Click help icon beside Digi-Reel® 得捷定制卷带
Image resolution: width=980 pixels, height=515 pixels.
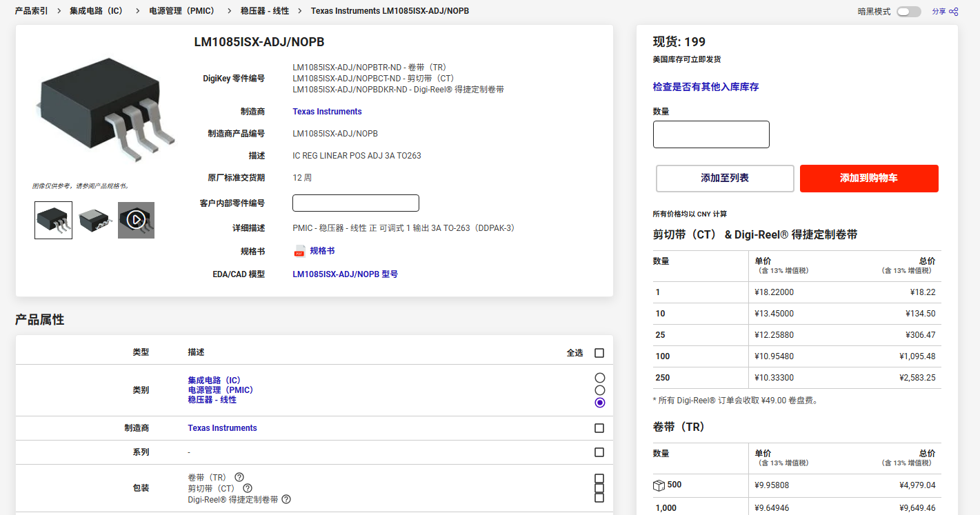point(286,499)
